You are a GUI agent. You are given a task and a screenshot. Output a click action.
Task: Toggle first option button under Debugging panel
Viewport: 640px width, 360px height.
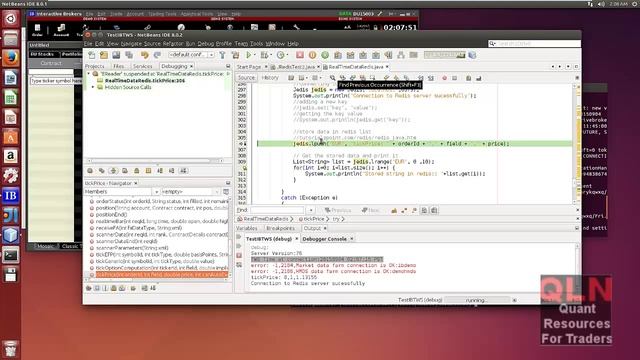(x=90, y=171)
